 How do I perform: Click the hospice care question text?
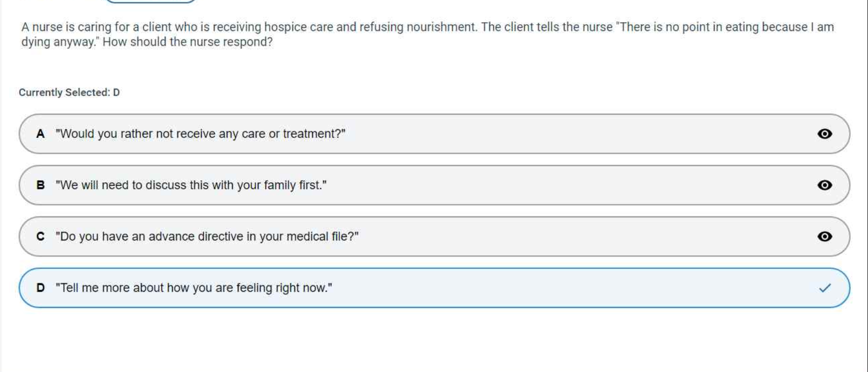coord(247,27)
